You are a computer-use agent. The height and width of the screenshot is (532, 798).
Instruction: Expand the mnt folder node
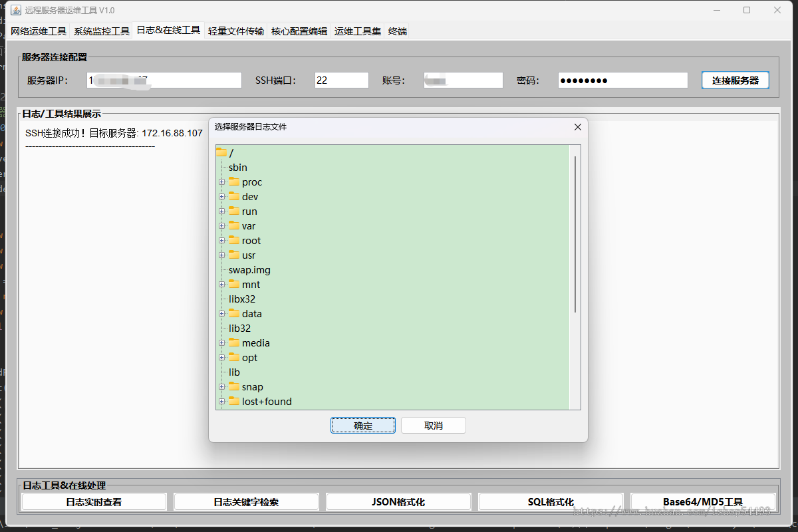221,285
